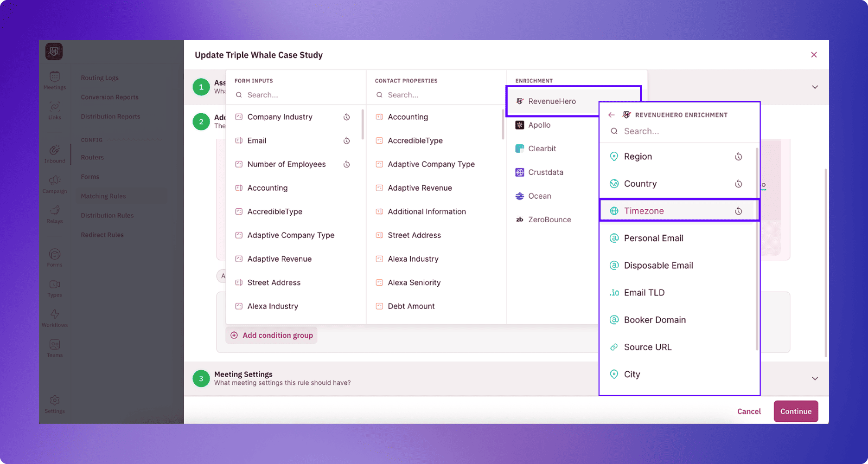Expand the step 1 section chevron
Viewport: 868px width, 464px height.
point(815,87)
